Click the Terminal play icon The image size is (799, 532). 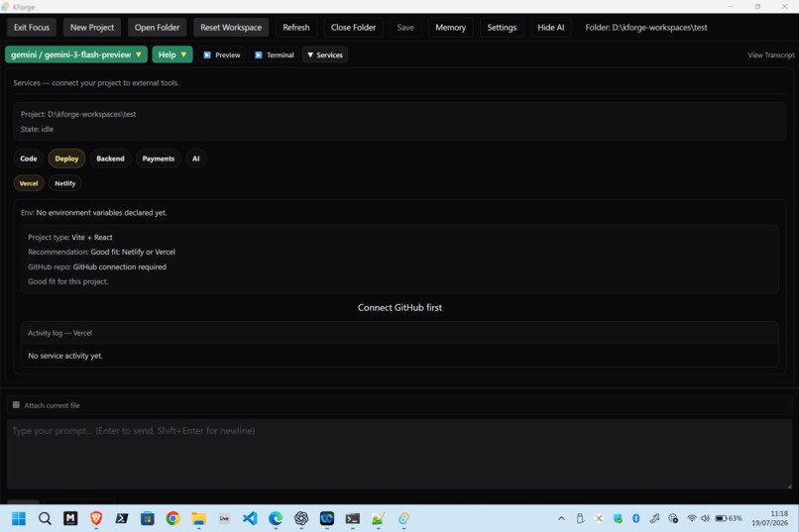[x=259, y=54]
